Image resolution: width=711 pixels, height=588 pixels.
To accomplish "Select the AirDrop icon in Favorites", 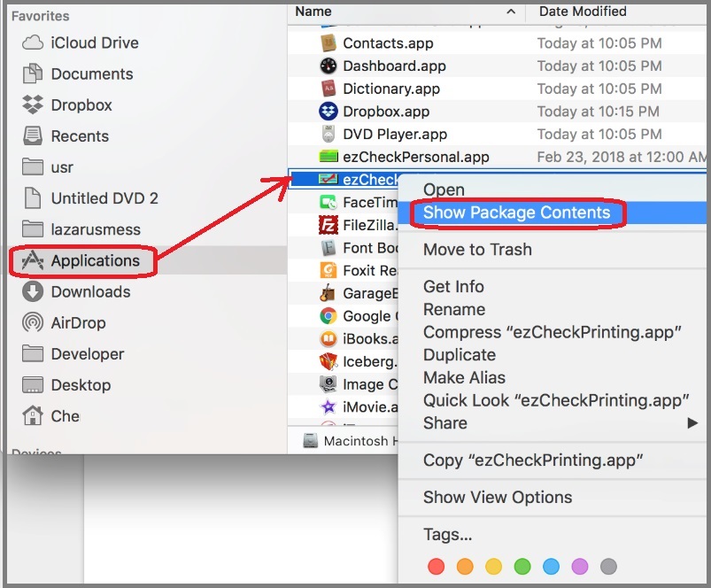I will pyautogui.click(x=33, y=323).
